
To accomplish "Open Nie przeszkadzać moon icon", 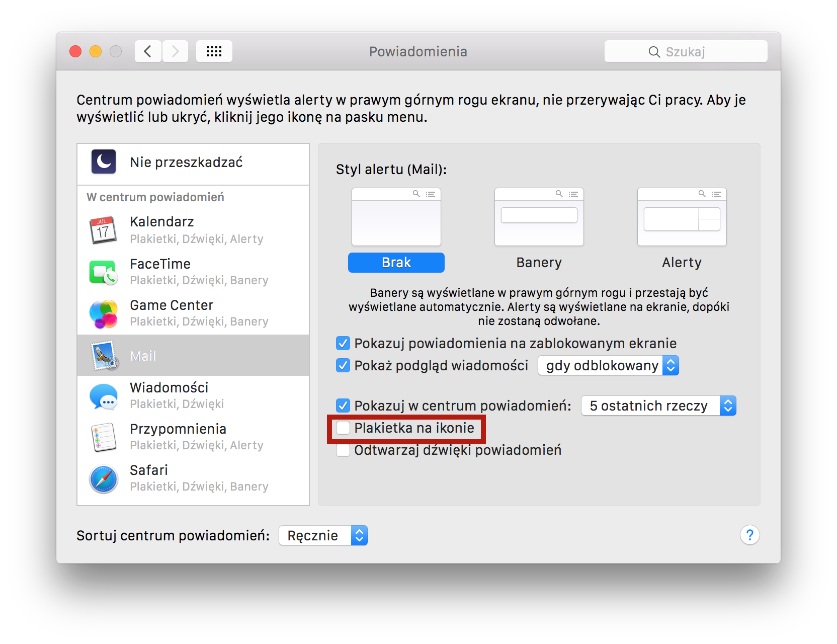I will coord(104,162).
